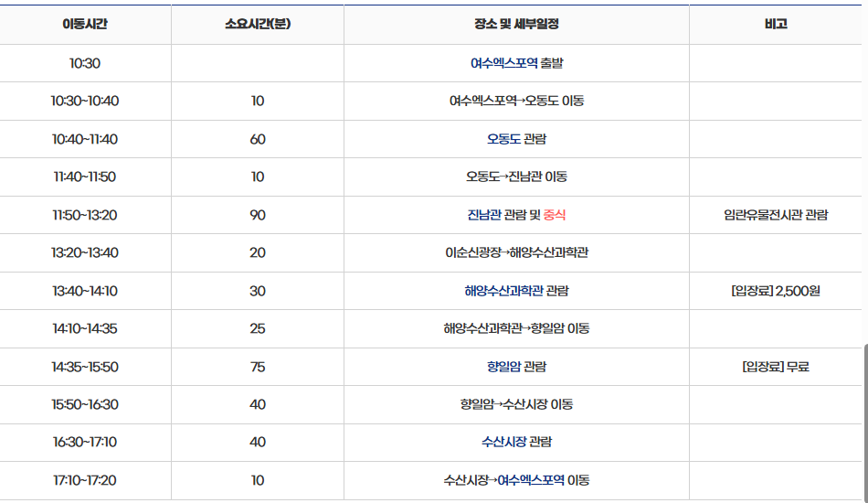Screen dimensions: 868x503
Task: Click 향일암→수산시장 이동 text
Action: [x=516, y=404]
